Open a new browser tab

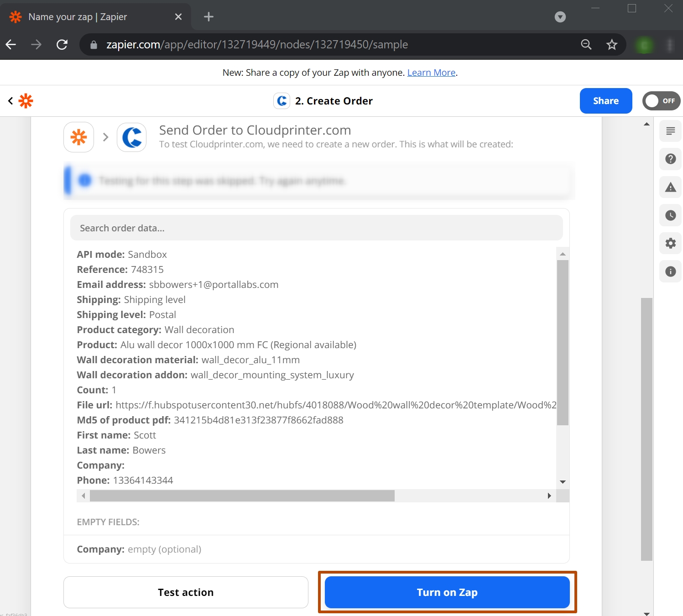pyautogui.click(x=209, y=17)
